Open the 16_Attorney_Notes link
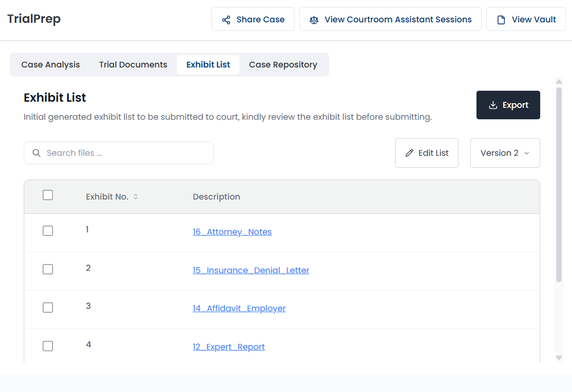The height and width of the screenshot is (392, 572). [232, 232]
